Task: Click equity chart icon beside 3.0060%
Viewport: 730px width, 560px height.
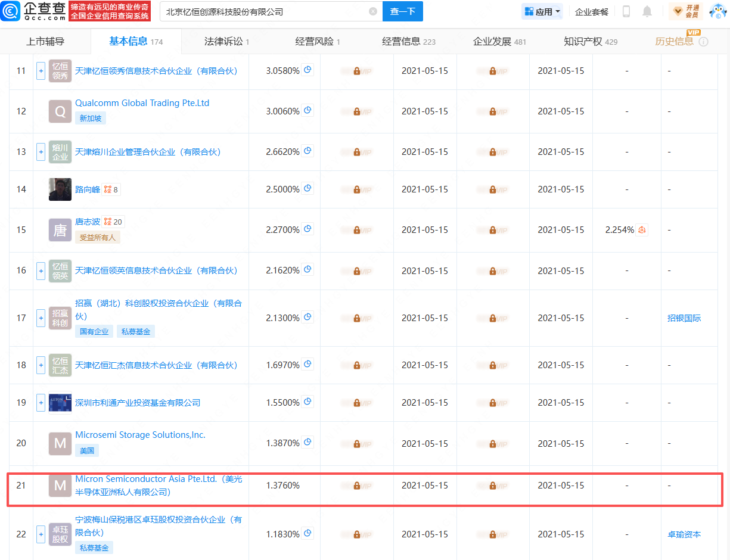Action: pyautogui.click(x=308, y=110)
